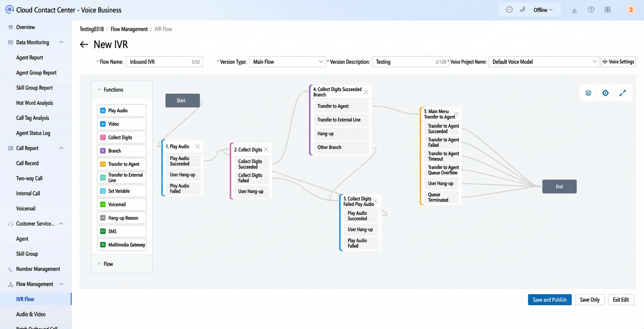Click the chat bubble icon in header
644x329 pixels.
(509, 10)
